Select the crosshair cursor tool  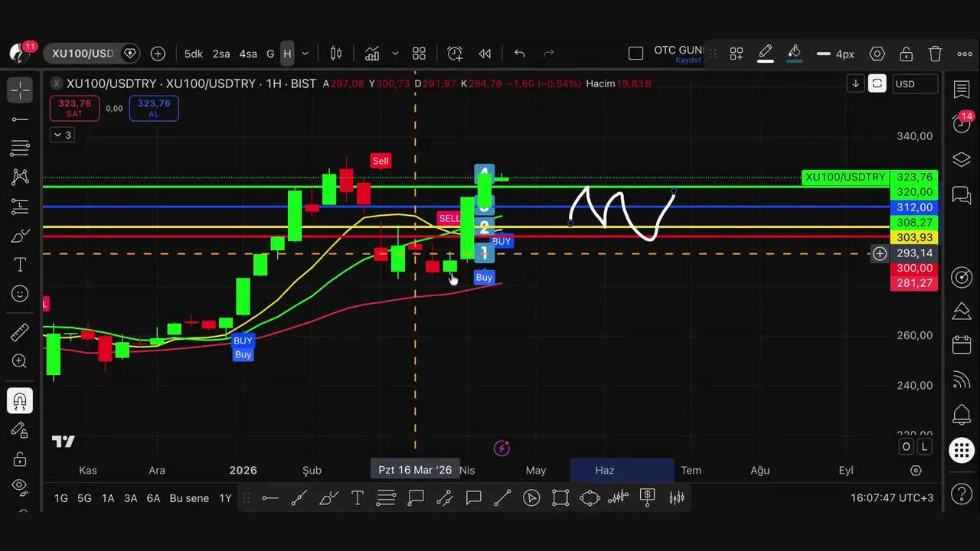coord(20,90)
